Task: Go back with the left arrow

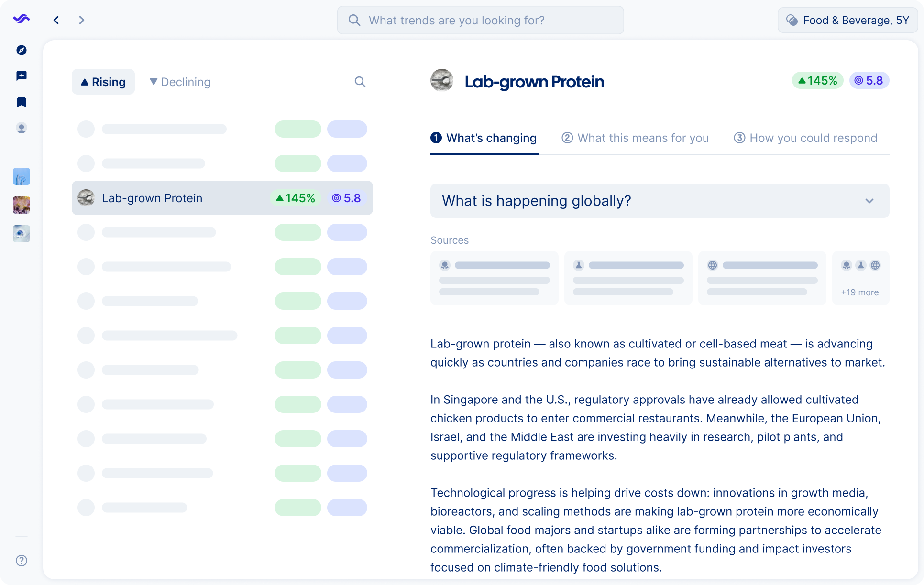Action: pos(56,20)
